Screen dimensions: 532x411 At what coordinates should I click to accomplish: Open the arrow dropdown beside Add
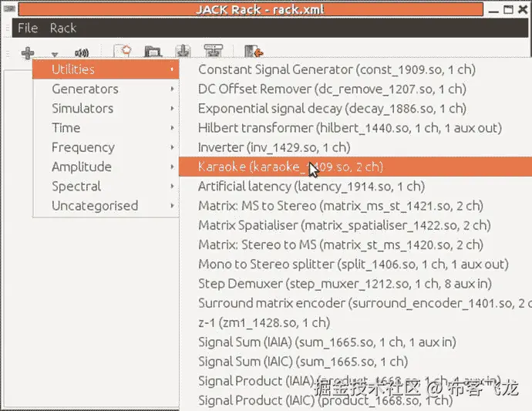pyautogui.click(x=55, y=54)
